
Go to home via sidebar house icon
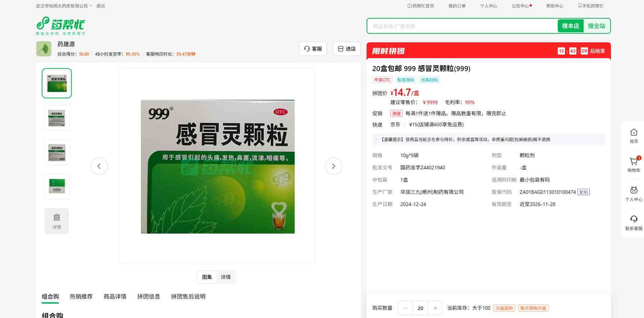tap(634, 136)
